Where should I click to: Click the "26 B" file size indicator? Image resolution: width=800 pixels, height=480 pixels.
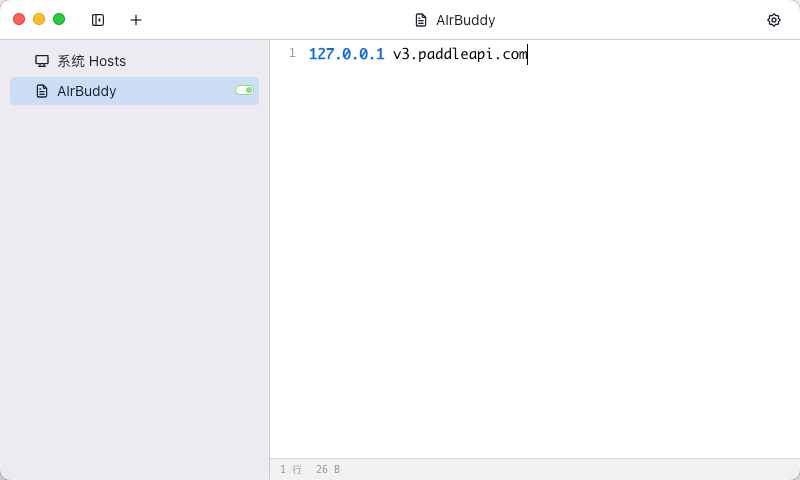tap(327, 469)
